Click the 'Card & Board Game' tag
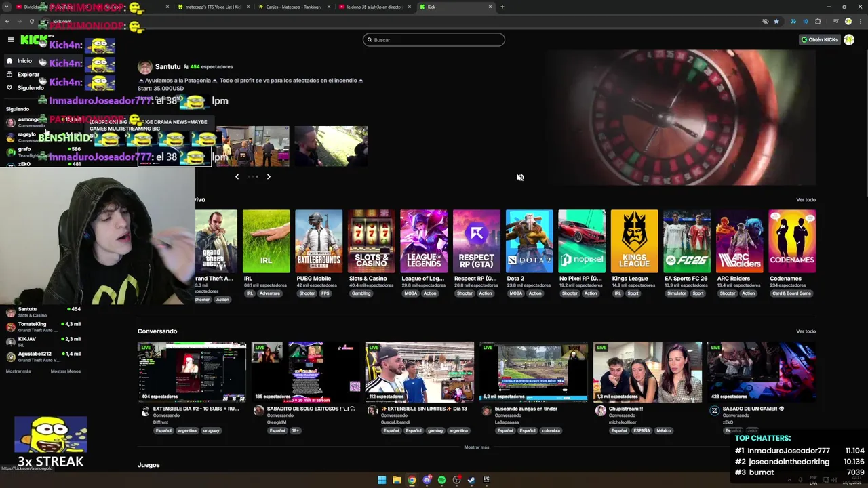Image resolution: width=868 pixels, height=488 pixels. 791,293
